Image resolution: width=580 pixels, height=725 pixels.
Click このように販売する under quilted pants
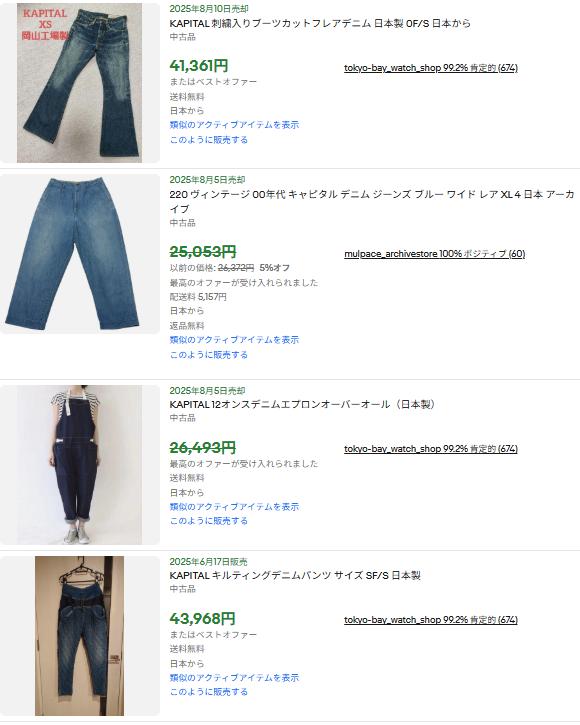tap(209, 692)
